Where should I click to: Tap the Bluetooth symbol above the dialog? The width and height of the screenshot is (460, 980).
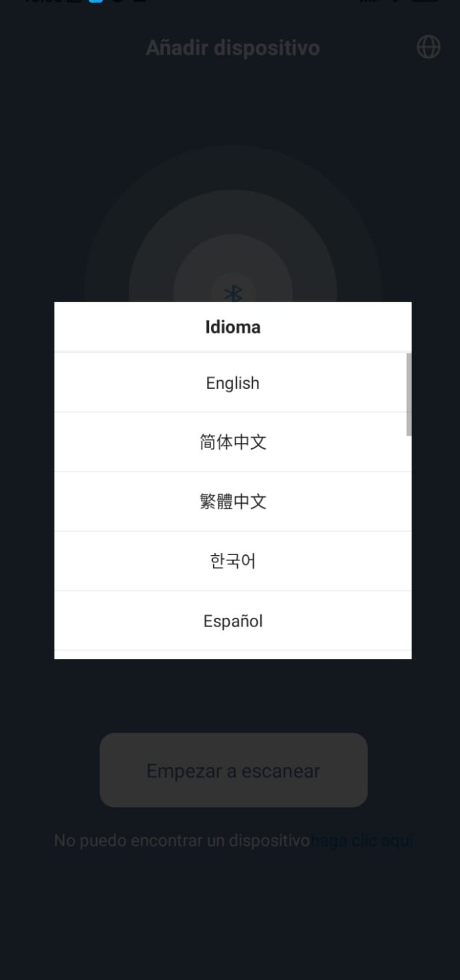point(233,293)
